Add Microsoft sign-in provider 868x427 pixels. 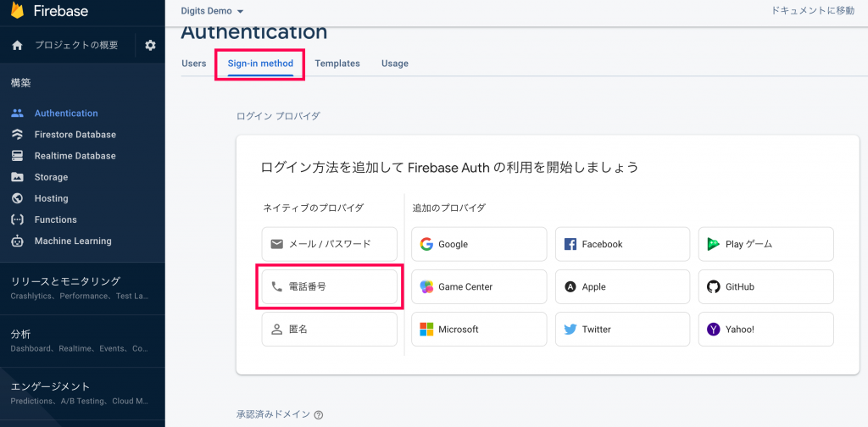pos(479,330)
